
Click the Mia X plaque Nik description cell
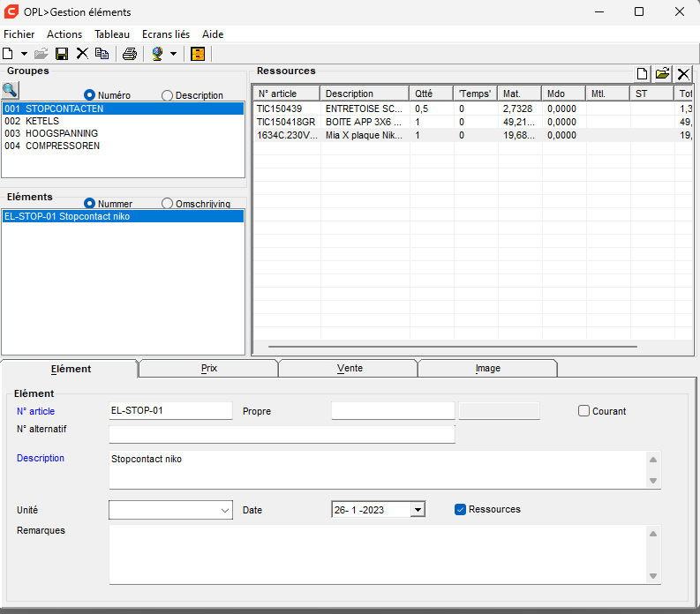365,135
